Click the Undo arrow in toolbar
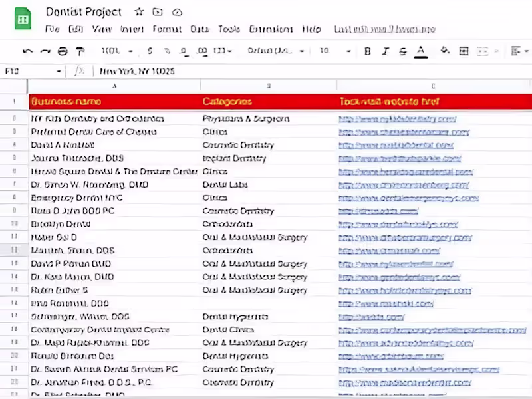Image resolution: width=532 pixels, height=399 pixels. coord(27,51)
